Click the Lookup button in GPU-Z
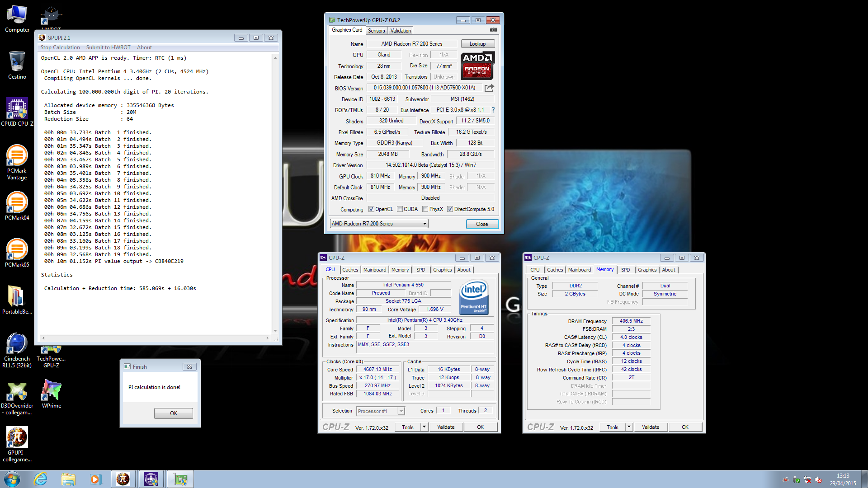Image resolution: width=868 pixels, height=488 pixels. point(477,44)
